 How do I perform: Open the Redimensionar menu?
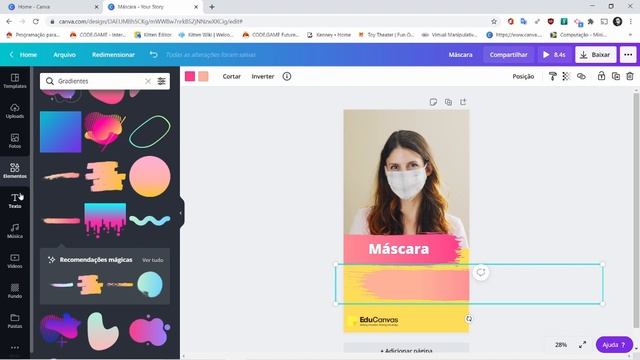tap(113, 55)
